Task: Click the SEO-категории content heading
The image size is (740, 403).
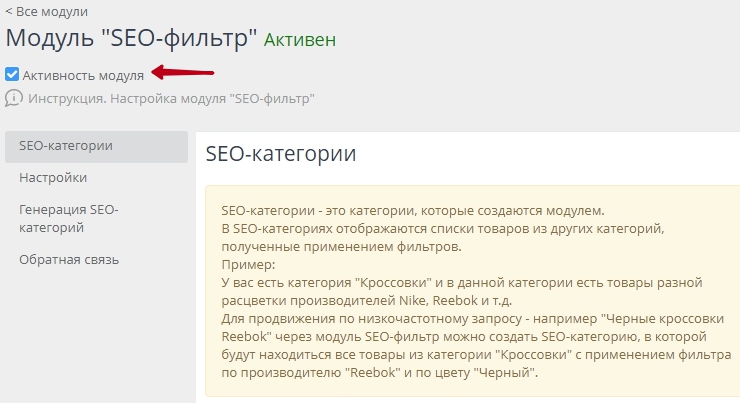Action: [x=281, y=154]
